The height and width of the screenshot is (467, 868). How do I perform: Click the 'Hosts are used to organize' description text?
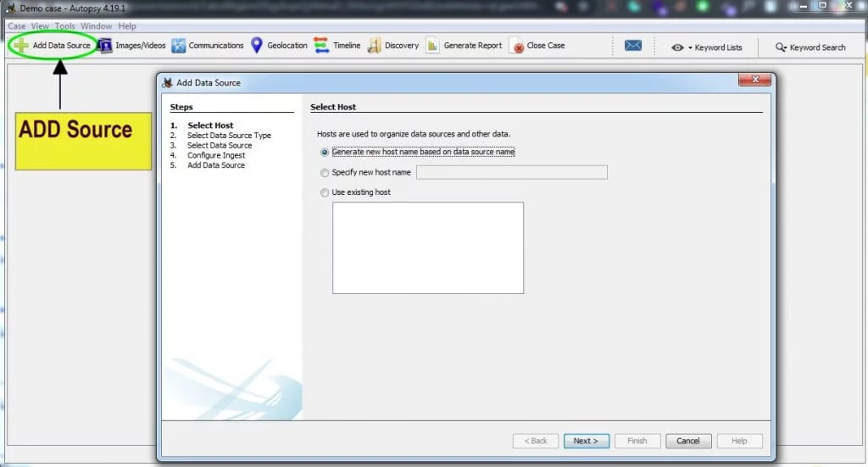click(x=414, y=134)
